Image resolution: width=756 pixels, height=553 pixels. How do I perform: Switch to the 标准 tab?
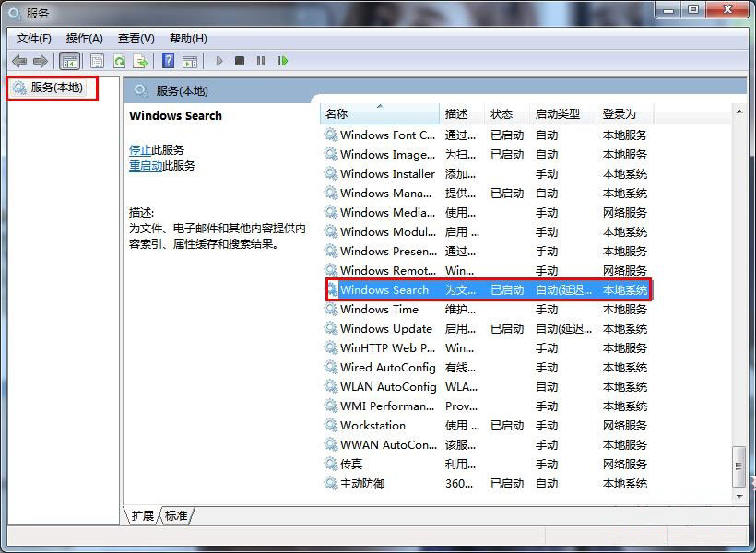pos(176,515)
